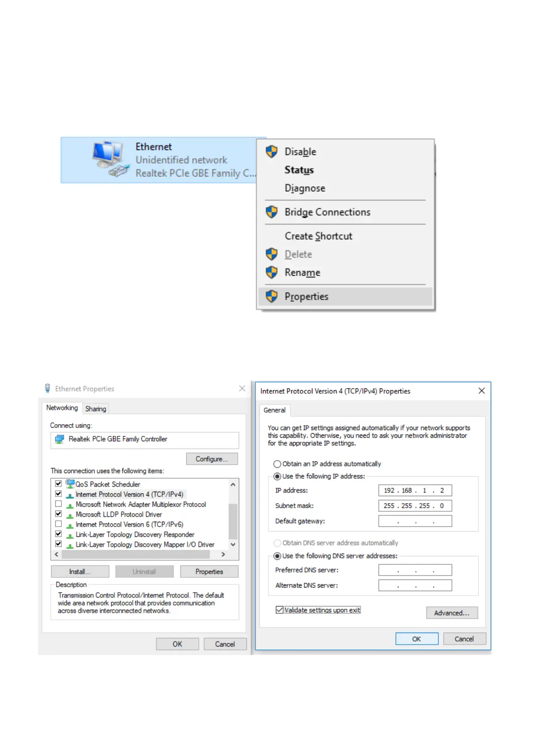The width and height of the screenshot is (534, 756).
Task: Open the Advanced... settings button
Action: click(x=452, y=613)
